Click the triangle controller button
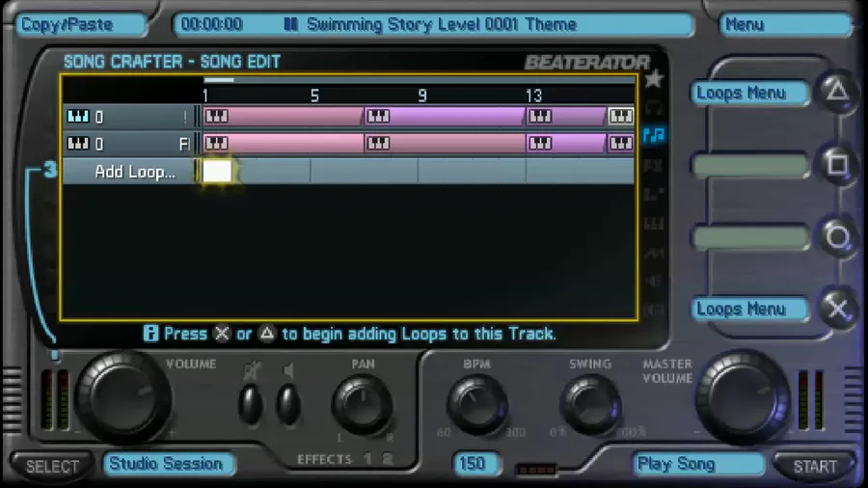The image size is (868, 488). coord(837,92)
